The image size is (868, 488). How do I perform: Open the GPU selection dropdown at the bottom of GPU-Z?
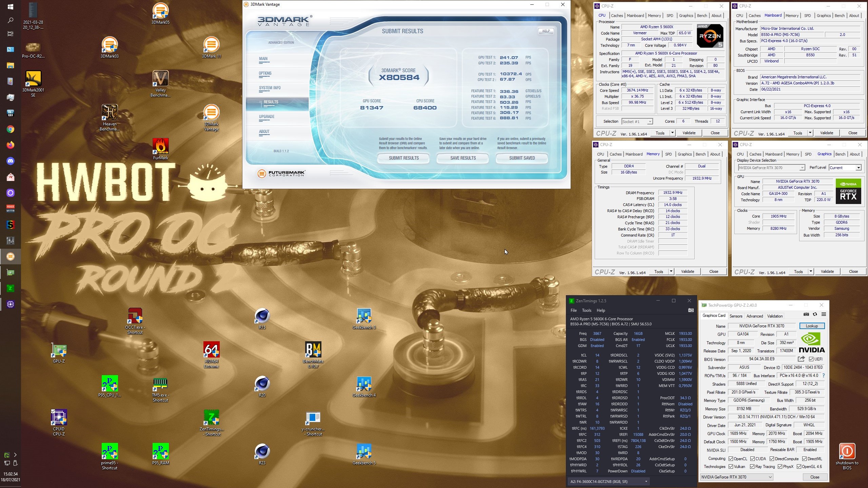click(737, 477)
